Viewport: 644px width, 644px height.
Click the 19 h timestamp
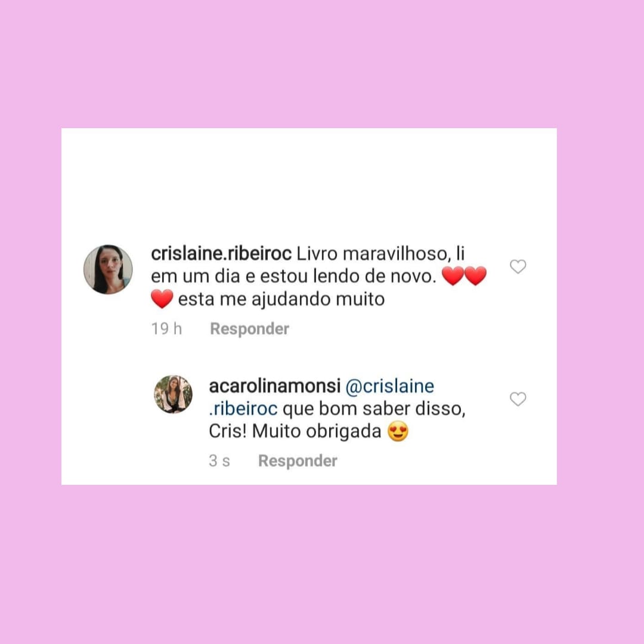tap(166, 329)
